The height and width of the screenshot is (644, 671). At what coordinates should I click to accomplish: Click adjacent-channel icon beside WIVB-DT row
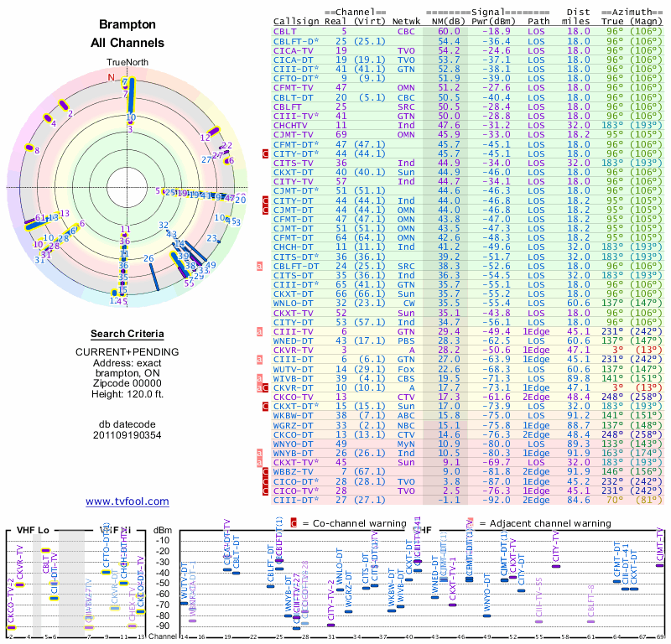259,379
